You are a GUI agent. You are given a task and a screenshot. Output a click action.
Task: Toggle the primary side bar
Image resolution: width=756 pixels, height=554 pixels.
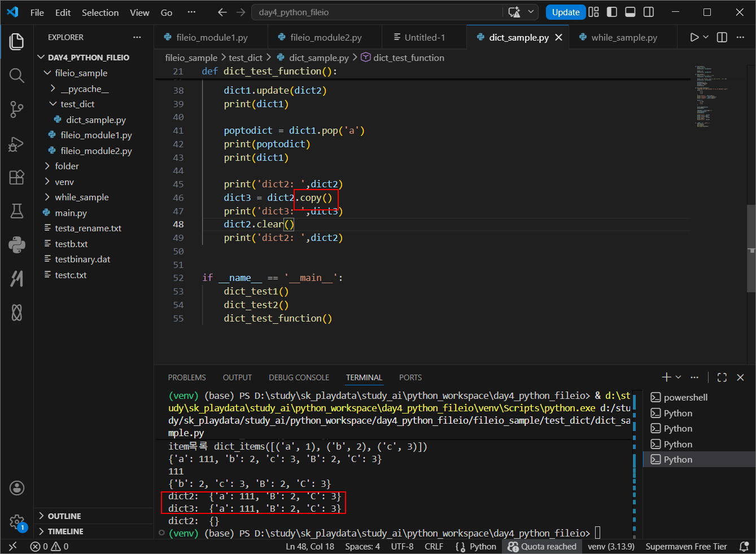[x=612, y=12]
